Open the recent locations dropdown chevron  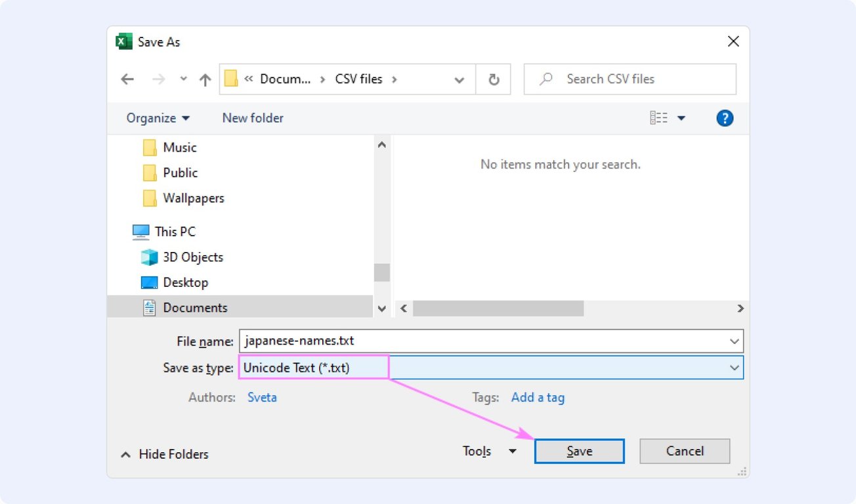(x=184, y=79)
